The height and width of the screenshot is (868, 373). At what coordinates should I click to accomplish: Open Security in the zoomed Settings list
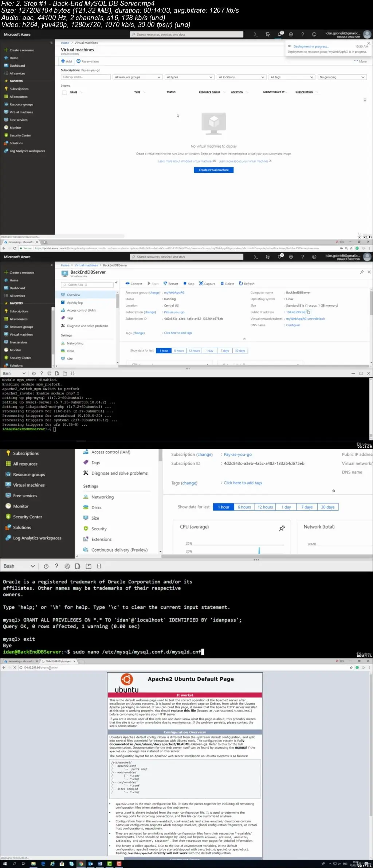[99, 529]
